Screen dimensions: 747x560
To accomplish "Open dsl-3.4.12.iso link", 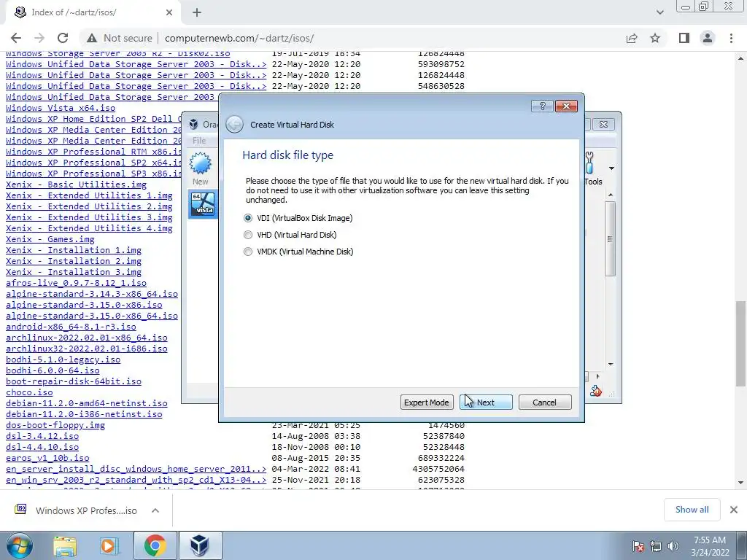I will 42,437.
